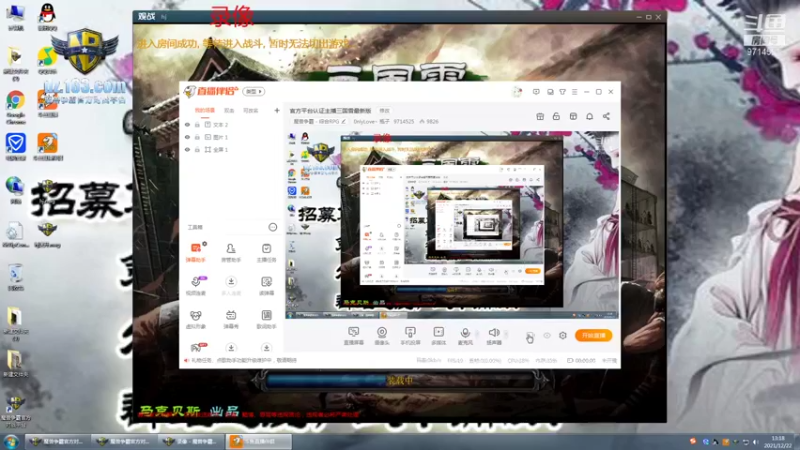Viewport: 800px width, 450px height.
Task: Switch to 我的场景 tab
Action: [x=205, y=110]
